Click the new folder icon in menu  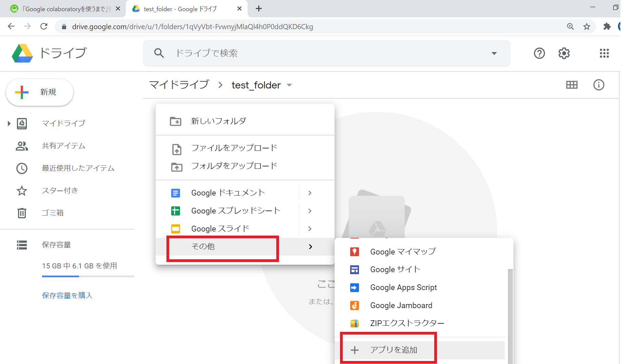[176, 121]
